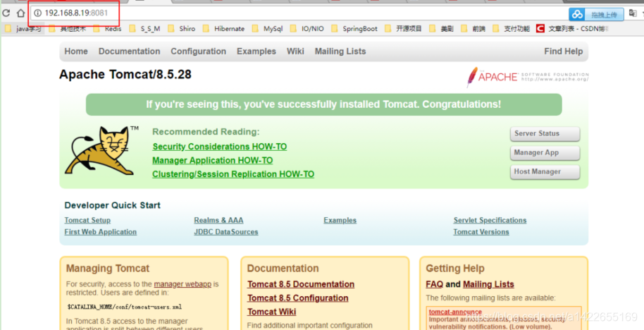The width and height of the screenshot is (644, 330).
Task: Open the Redis bookmark folder
Action: coord(107,29)
